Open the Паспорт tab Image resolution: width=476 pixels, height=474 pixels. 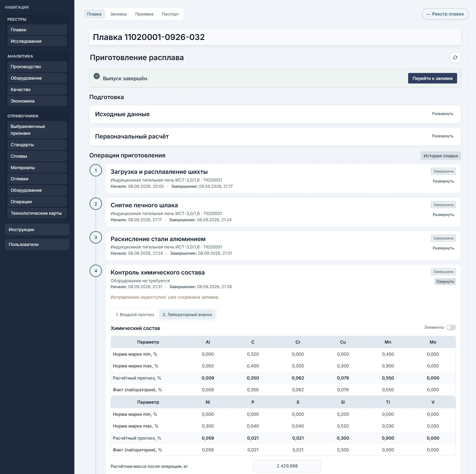point(170,14)
